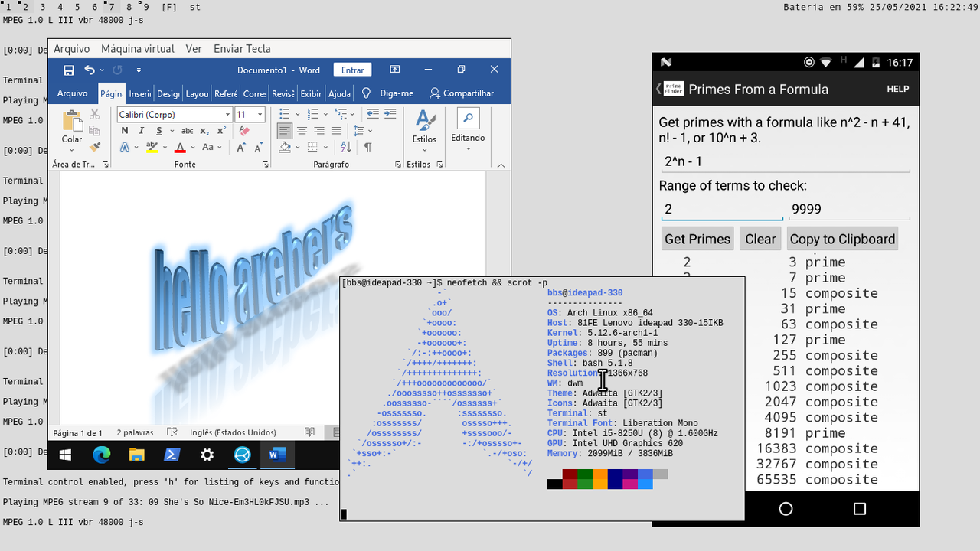Switch to Read Mode view icon in Word
This screenshot has height=551, width=980.
(x=309, y=432)
